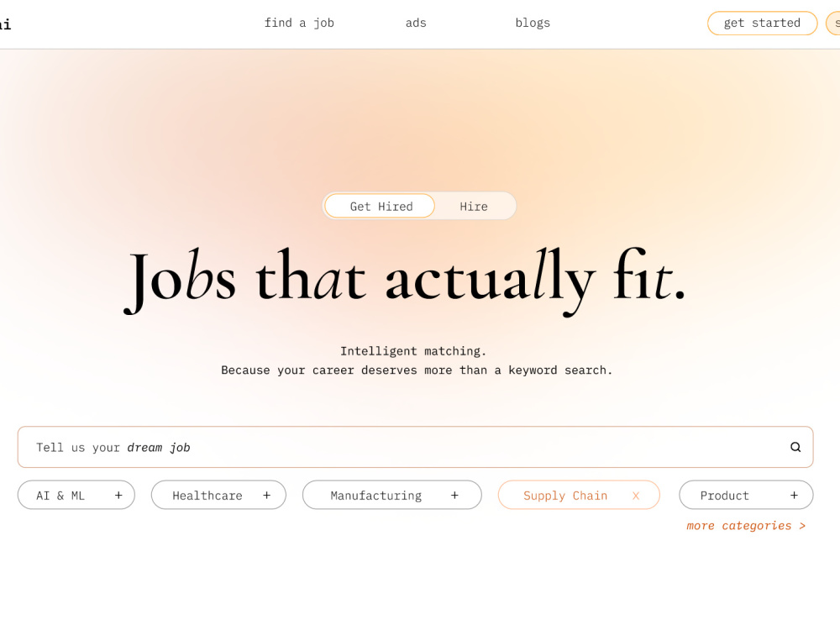Switch to the Hire toggle option

(474, 207)
